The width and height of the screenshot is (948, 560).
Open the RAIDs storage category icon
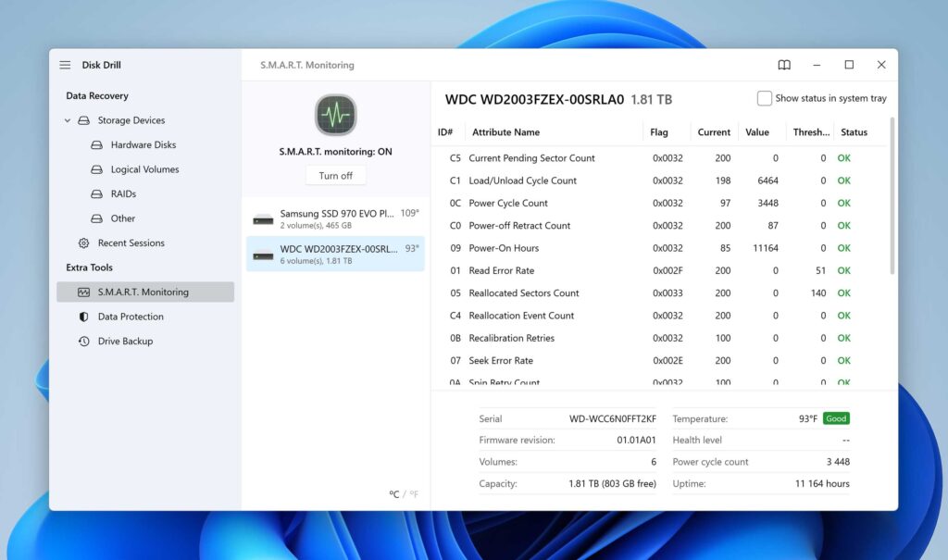95,194
